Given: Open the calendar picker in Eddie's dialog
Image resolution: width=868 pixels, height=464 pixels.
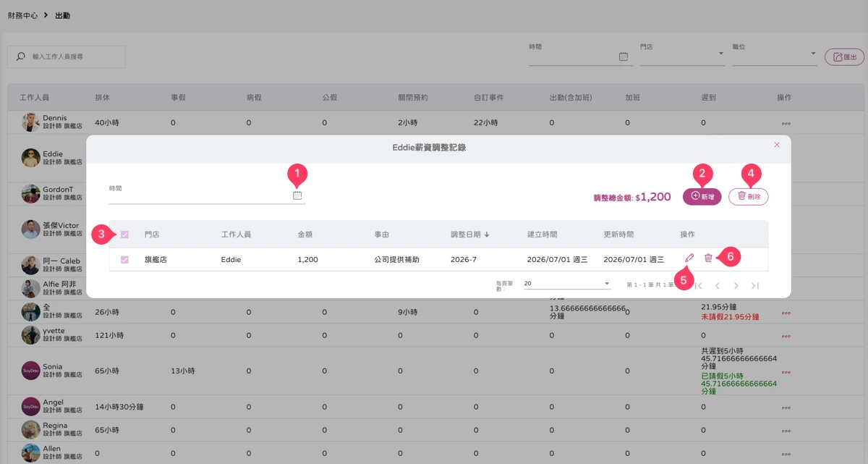Looking at the screenshot, I should [297, 195].
